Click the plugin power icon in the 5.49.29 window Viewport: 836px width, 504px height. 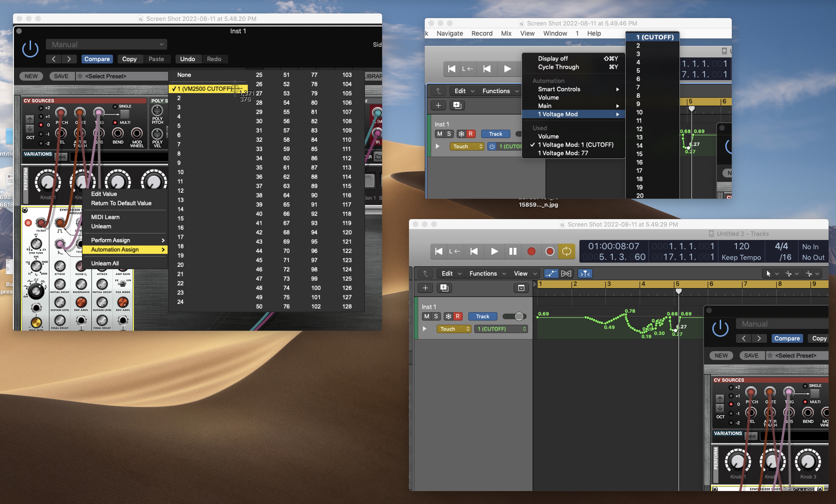720,328
